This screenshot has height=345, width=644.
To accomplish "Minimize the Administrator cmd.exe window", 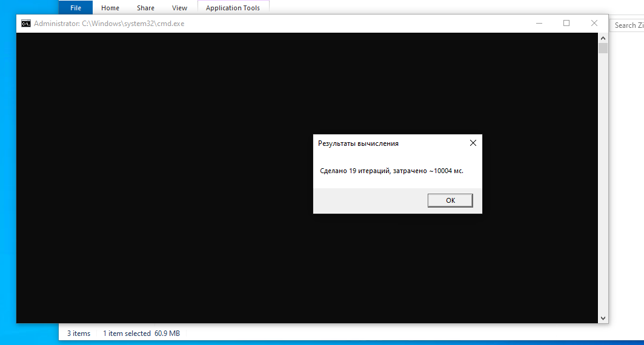I will 539,24.
